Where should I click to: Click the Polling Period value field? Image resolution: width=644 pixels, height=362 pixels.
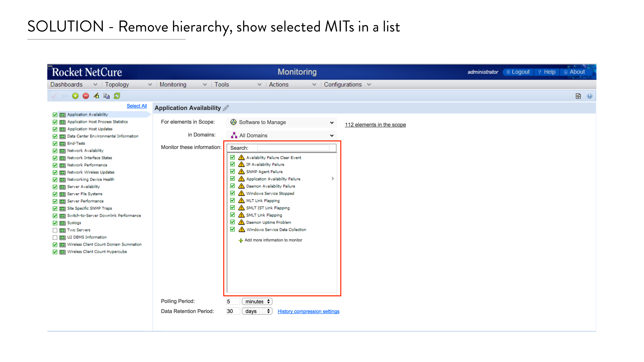point(233,302)
